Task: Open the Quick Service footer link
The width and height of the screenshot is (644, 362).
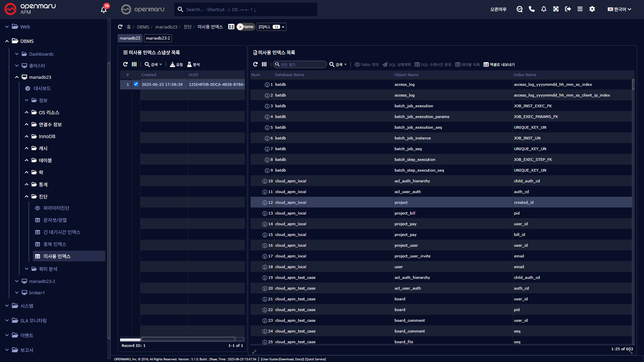Action: click(315, 359)
